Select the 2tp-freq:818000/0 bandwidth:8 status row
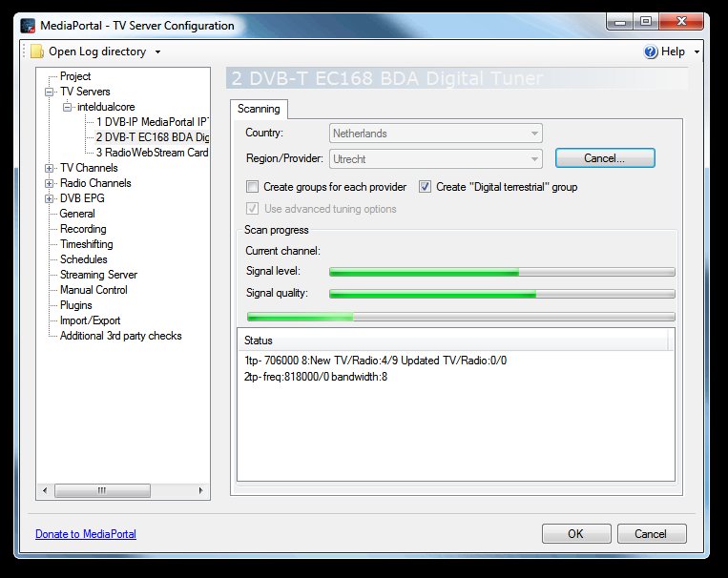The width and height of the screenshot is (728, 578). click(x=315, y=377)
